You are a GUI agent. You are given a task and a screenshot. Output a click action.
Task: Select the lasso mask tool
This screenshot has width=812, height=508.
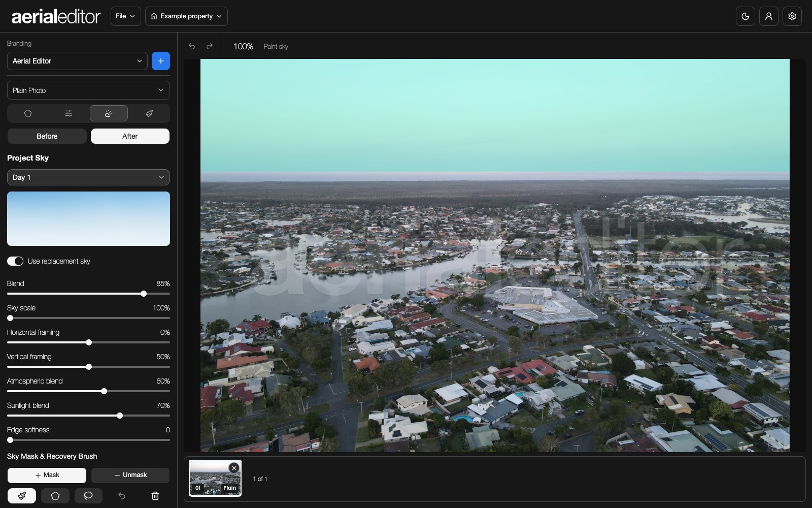[88, 496]
